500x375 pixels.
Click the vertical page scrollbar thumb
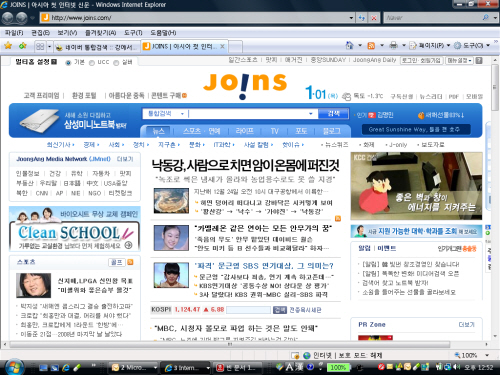pos(496,88)
